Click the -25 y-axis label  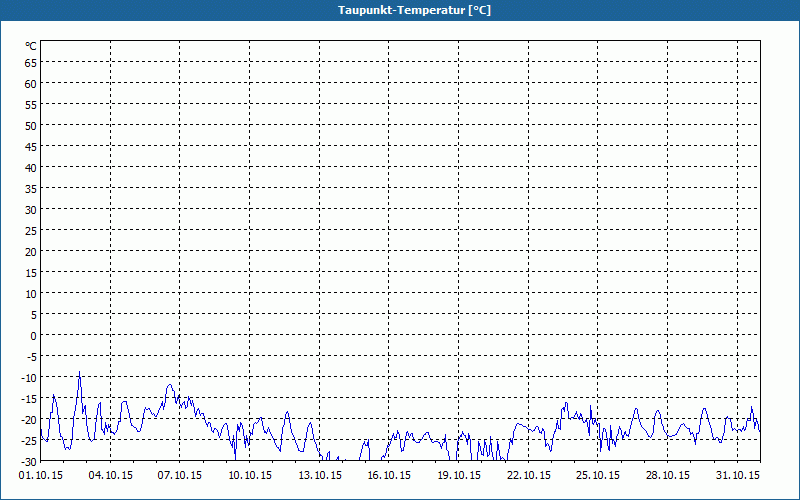click(29, 441)
